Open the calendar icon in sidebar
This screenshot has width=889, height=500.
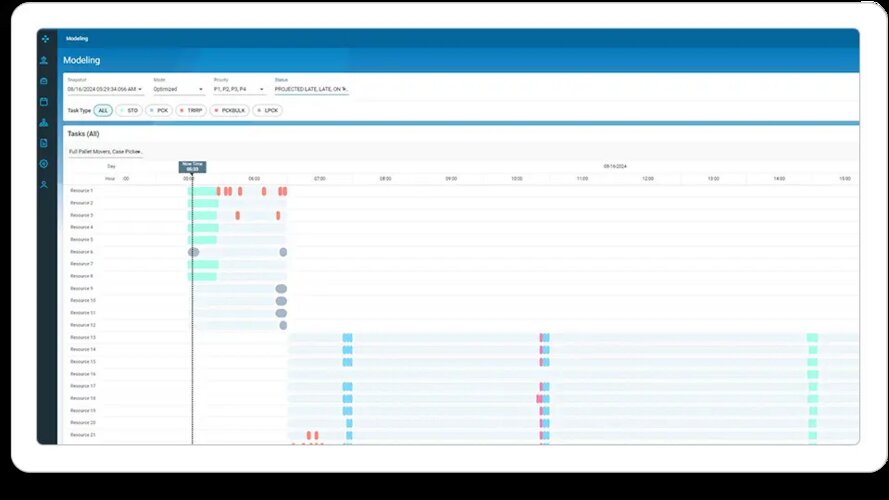point(44,102)
